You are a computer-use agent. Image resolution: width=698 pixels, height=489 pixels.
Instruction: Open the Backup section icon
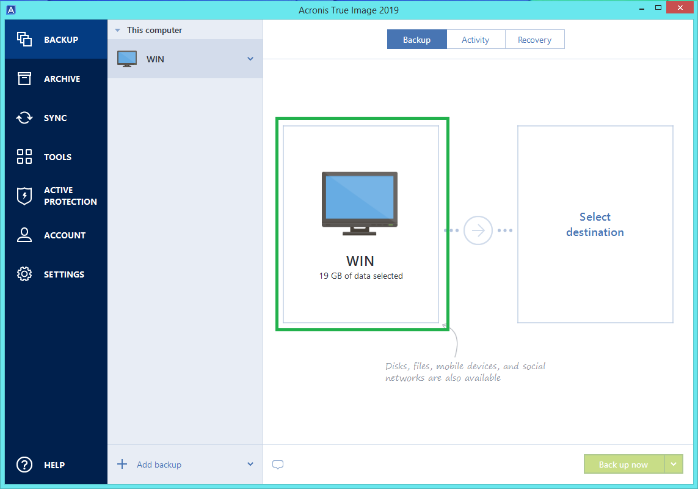[24, 39]
